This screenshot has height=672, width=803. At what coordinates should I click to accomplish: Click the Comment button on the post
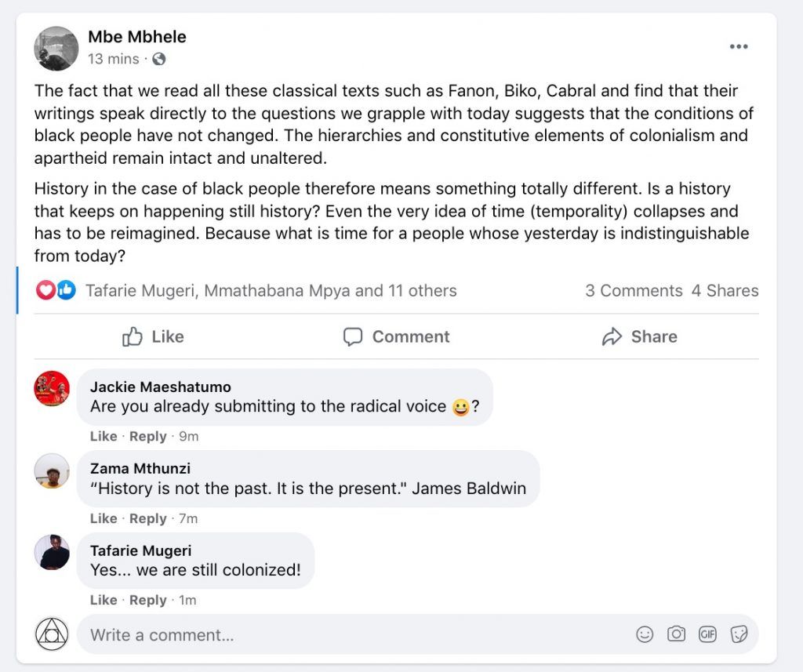point(397,336)
